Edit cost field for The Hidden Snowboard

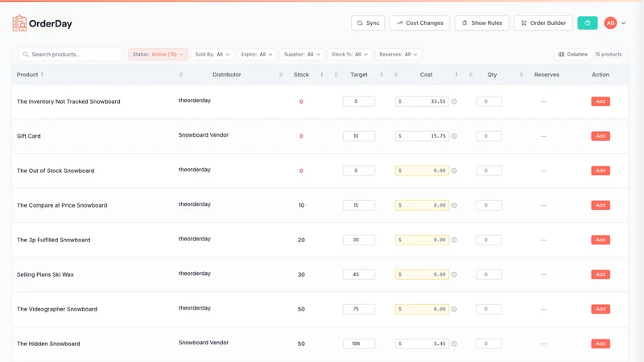pyautogui.click(x=422, y=343)
